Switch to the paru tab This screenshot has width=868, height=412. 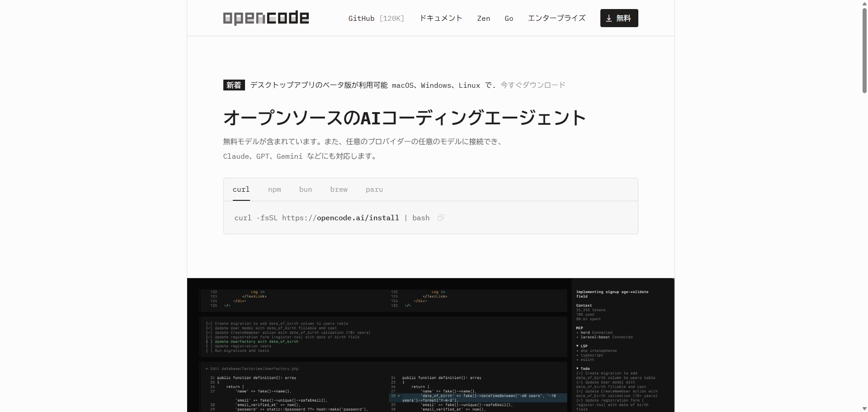(374, 189)
